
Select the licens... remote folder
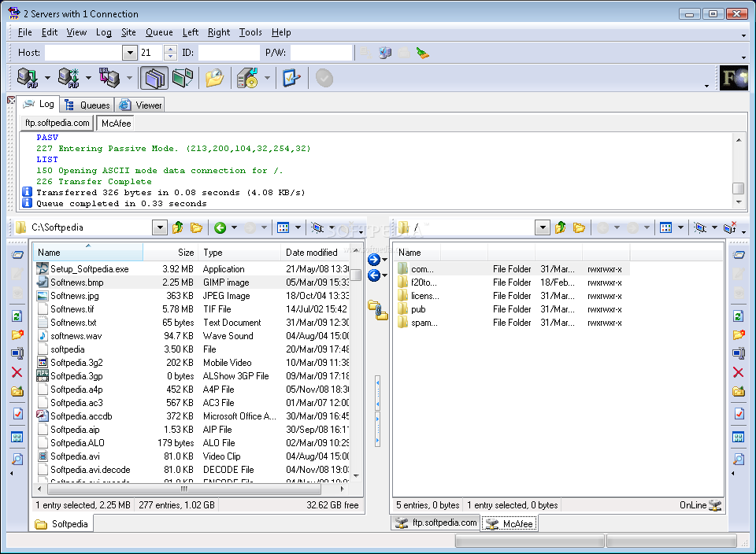424,296
